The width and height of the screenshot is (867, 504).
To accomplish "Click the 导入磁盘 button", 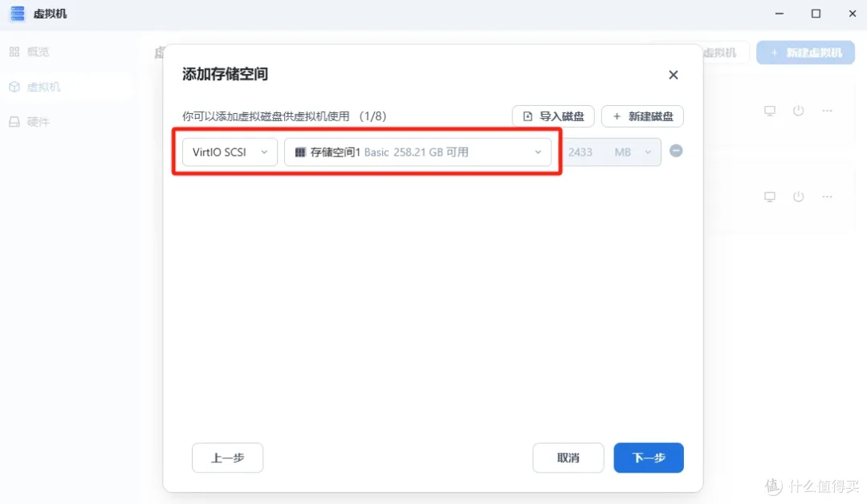I will point(553,116).
